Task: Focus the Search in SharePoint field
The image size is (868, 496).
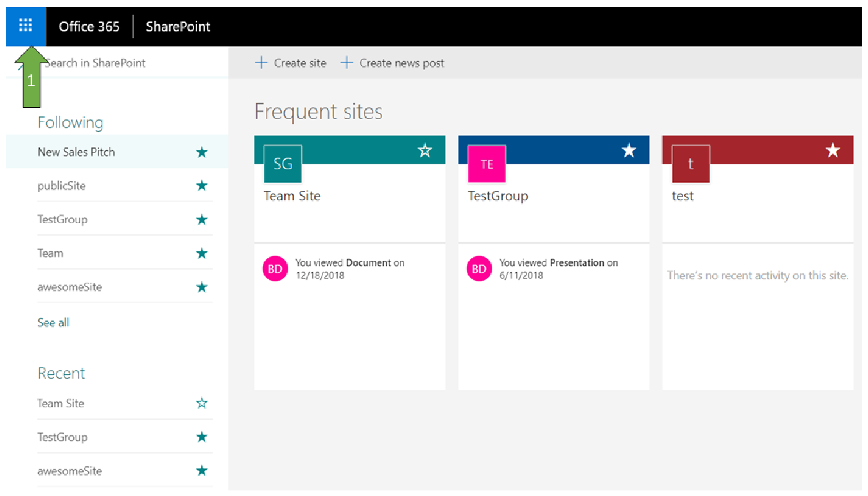Action: [x=117, y=63]
